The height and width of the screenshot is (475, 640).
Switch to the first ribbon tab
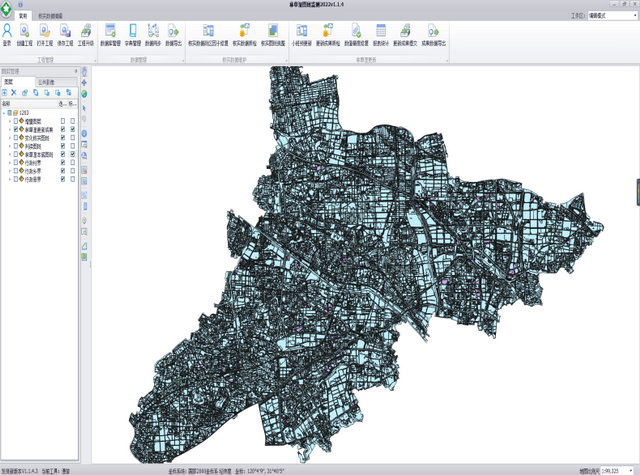[x=23, y=16]
